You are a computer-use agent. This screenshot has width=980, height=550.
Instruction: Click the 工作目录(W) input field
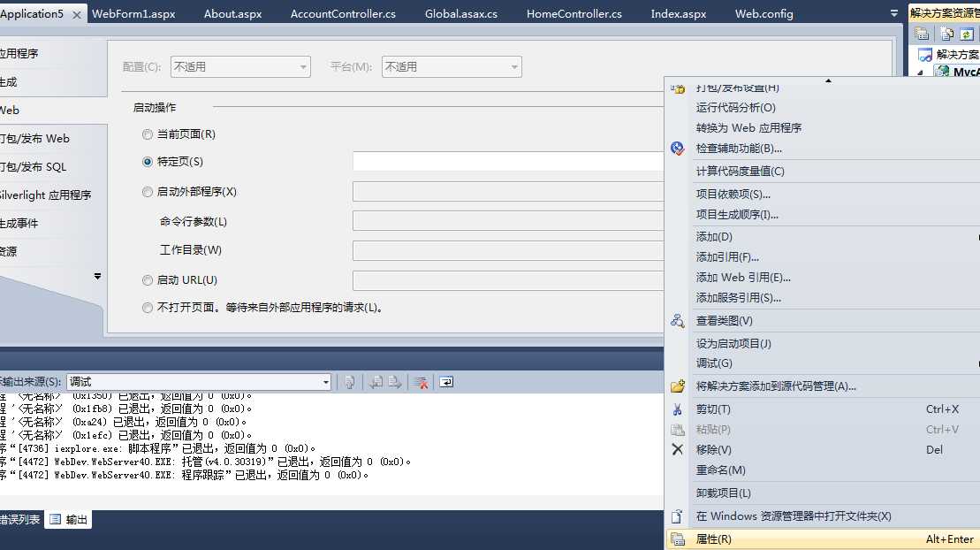508,250
